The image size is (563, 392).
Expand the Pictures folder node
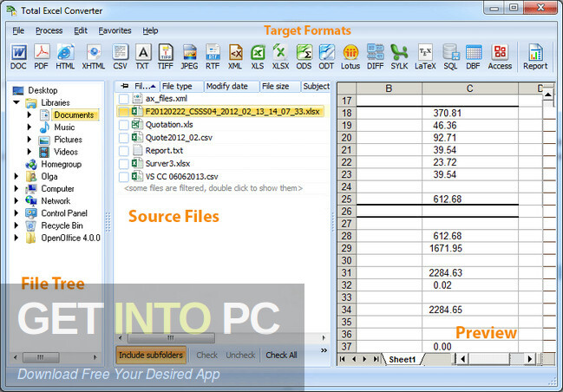click(x=29, y=140)
